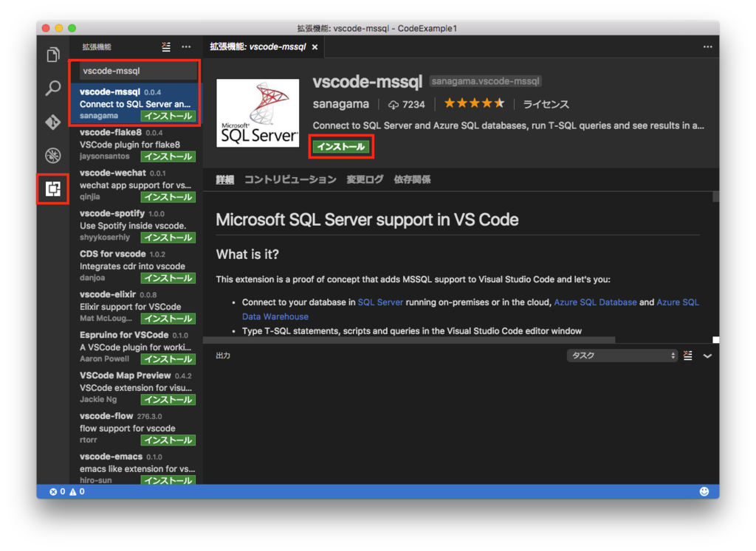Select vscode-spotify in the extension list
756x551 pixels.
(137, 225)
